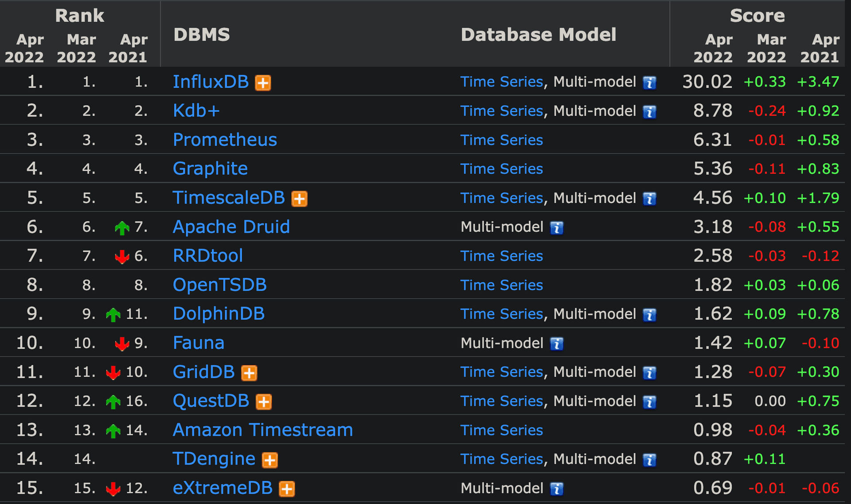Screen dimensions: 851x504
Task: Open the OpenTSDB DBMS link
Action: [x=220, y=285]
